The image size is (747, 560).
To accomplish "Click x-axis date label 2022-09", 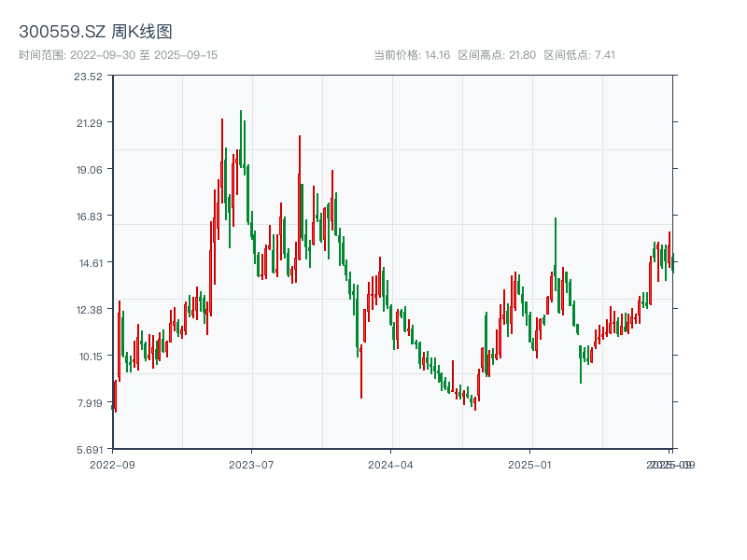I will 112,465.
